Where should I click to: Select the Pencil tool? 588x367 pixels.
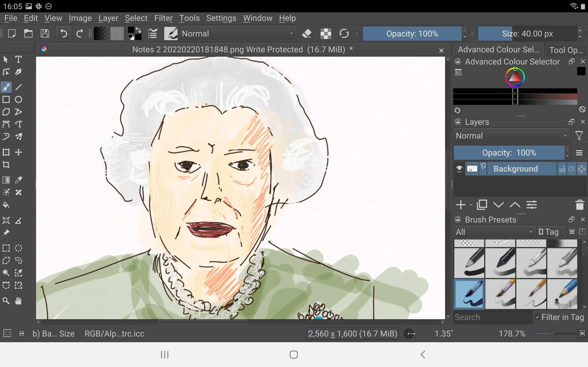(19, 87)
